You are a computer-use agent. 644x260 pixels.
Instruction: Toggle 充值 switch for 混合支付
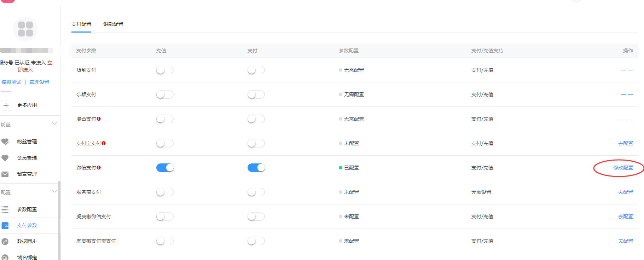(165, 119)
